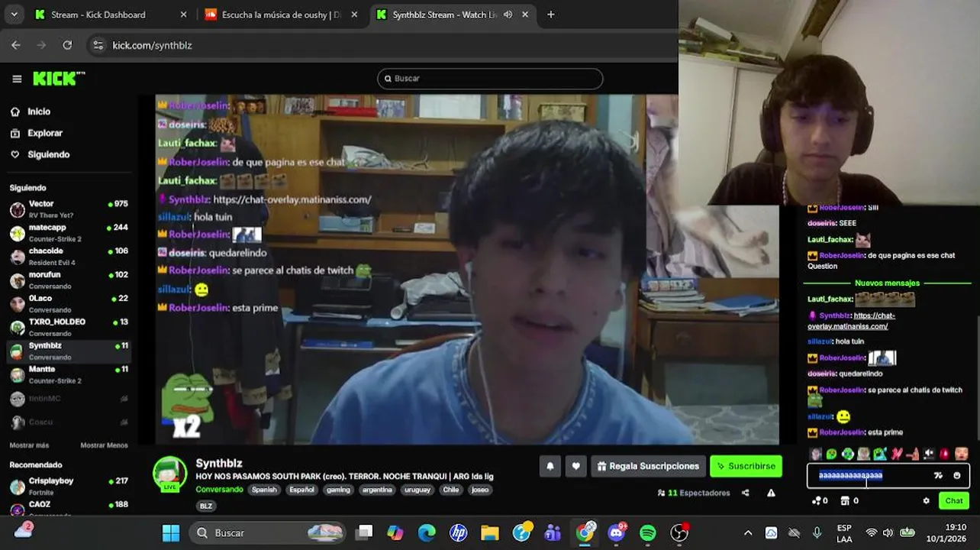Click the KICK logo

(x=59, y=79)
